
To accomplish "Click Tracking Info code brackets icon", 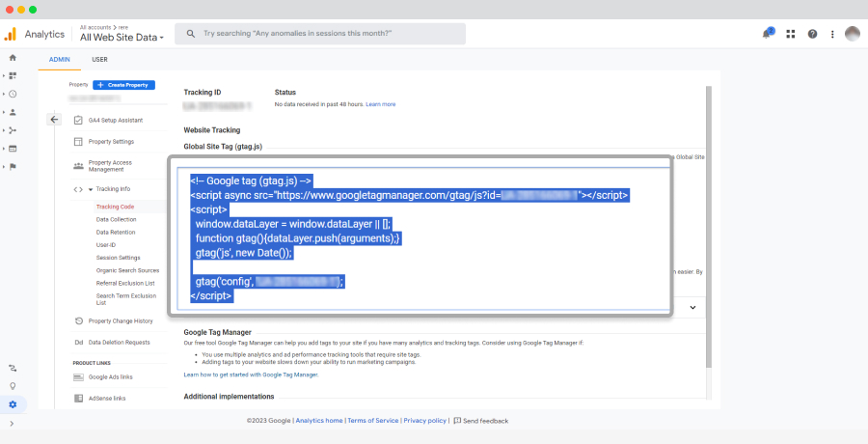I will (x=78, y=189).
